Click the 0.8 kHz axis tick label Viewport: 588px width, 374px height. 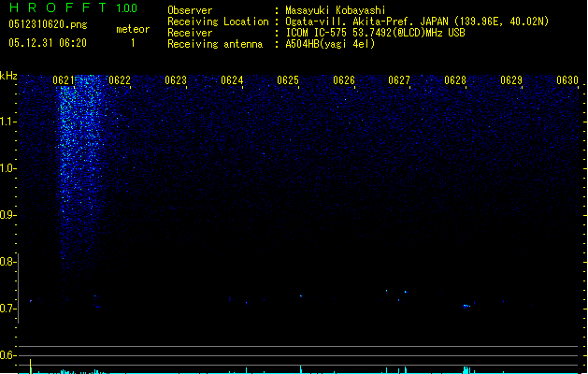7,262
